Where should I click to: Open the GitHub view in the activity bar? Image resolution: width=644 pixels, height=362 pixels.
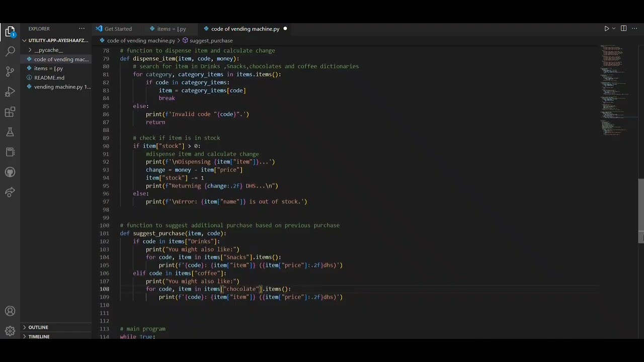point(10,172)
